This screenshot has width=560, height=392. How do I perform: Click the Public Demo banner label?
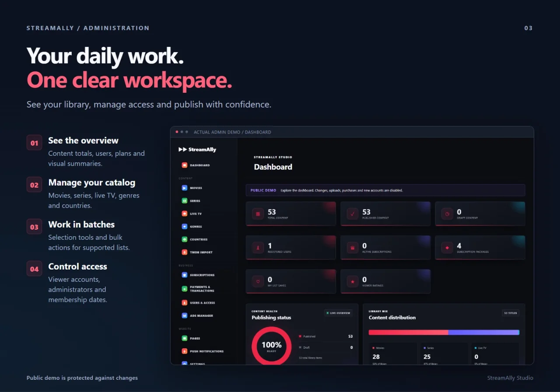click(x=263, y=190)
